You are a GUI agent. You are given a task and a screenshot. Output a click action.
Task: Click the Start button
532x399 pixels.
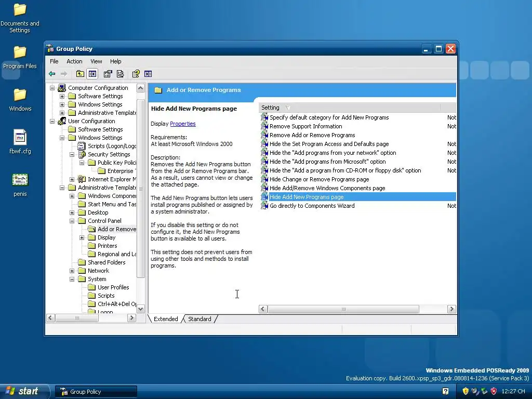pos(24,391)
